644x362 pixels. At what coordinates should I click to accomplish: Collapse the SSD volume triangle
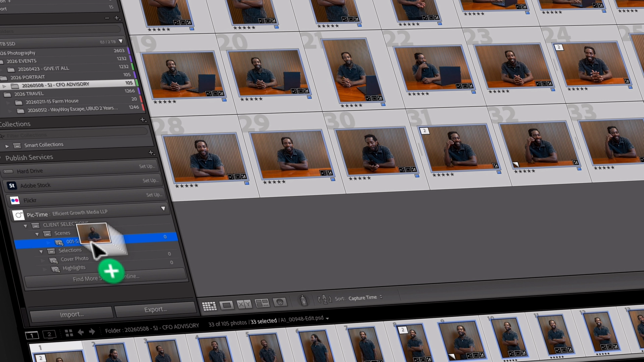[120, 41]
